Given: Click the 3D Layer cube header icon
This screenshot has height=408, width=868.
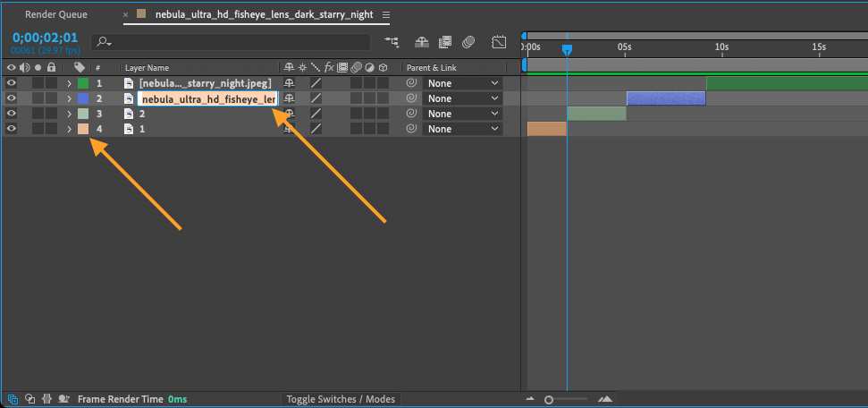Looking at the screenshot, I should click(382, 68).
